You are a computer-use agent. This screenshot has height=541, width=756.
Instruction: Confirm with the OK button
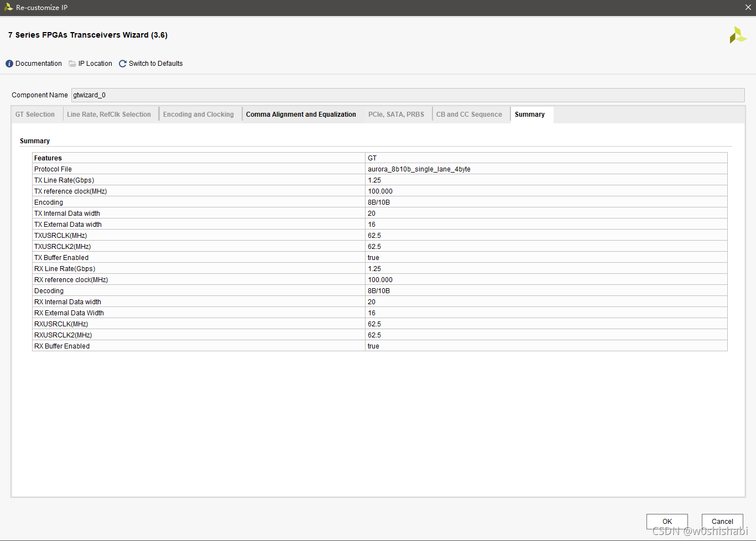pyautogui.click(x=667, y=521)
